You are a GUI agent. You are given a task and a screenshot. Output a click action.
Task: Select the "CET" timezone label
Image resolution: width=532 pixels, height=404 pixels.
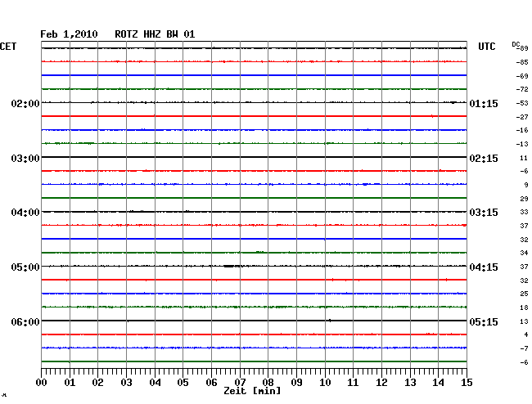pos(8,47)
